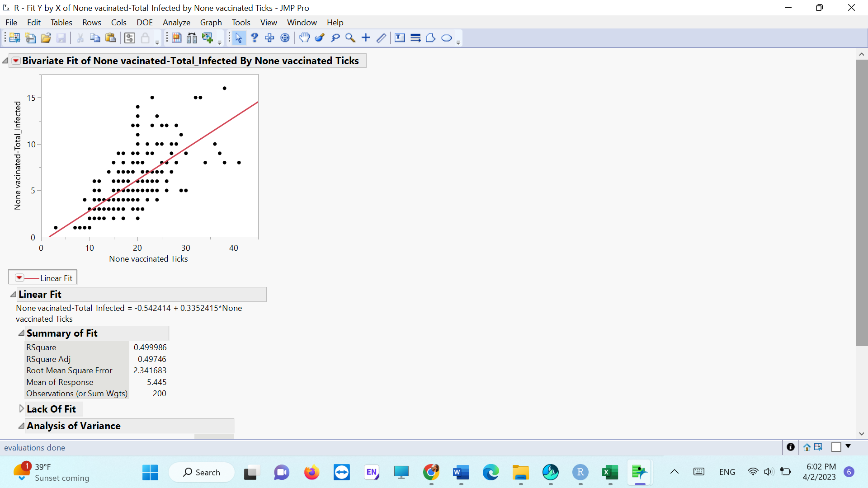The width and height of the screenshot is (868, 488).
Task: Collapse the Summary of Fit section
Action: coord(21,333)
